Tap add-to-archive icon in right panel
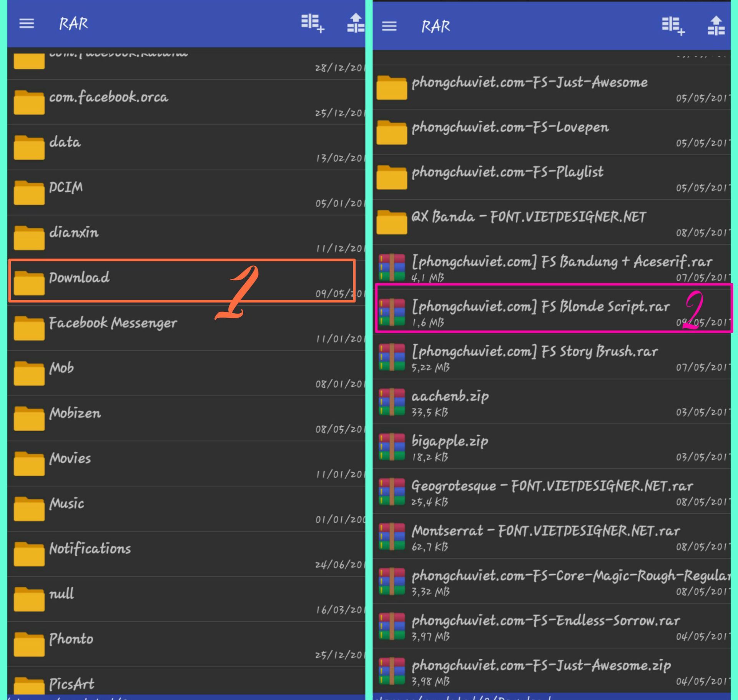Screen dimensions: 738x700 tap(673, 26)
